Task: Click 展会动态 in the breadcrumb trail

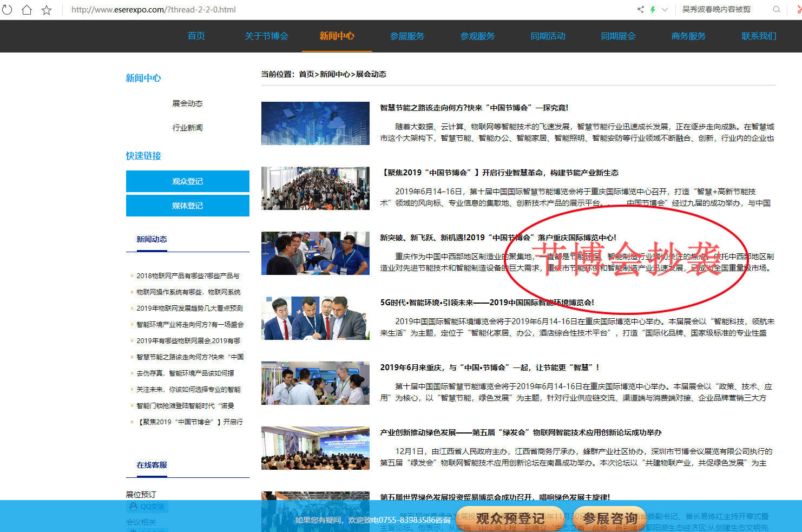Action: [x=371, y=74]
